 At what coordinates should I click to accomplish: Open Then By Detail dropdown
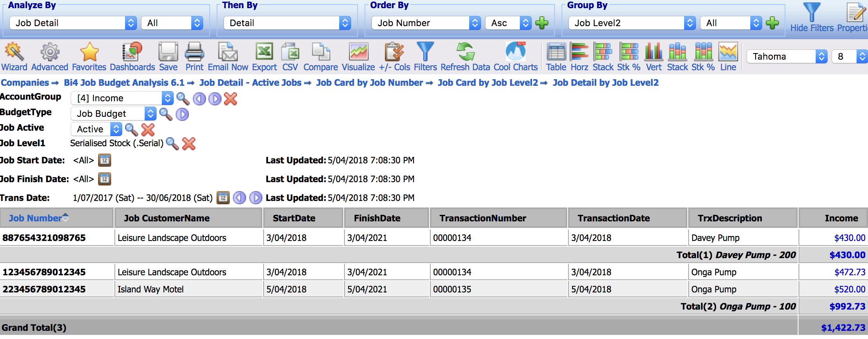coord(287,23)
